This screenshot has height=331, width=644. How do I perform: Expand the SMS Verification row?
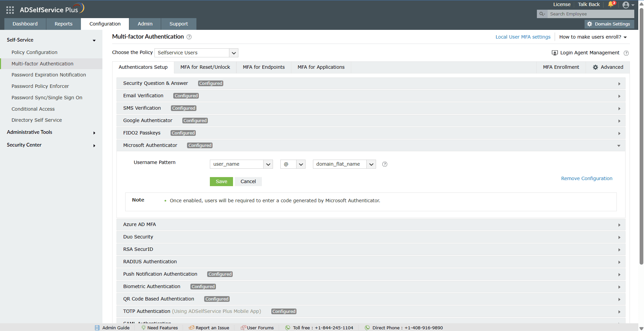371,108
